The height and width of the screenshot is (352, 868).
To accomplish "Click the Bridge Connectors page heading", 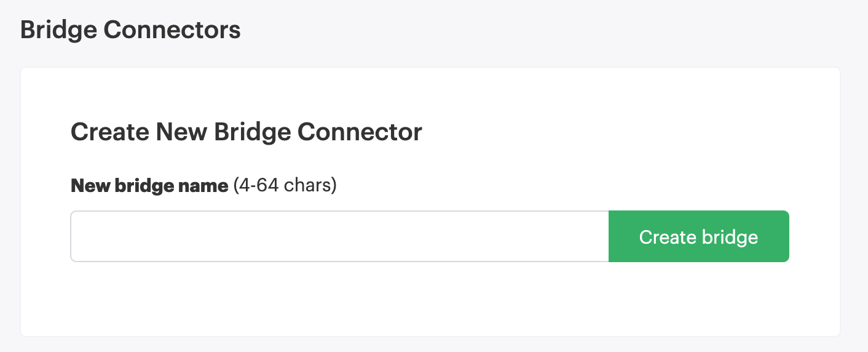I will [x=130, y=30].
